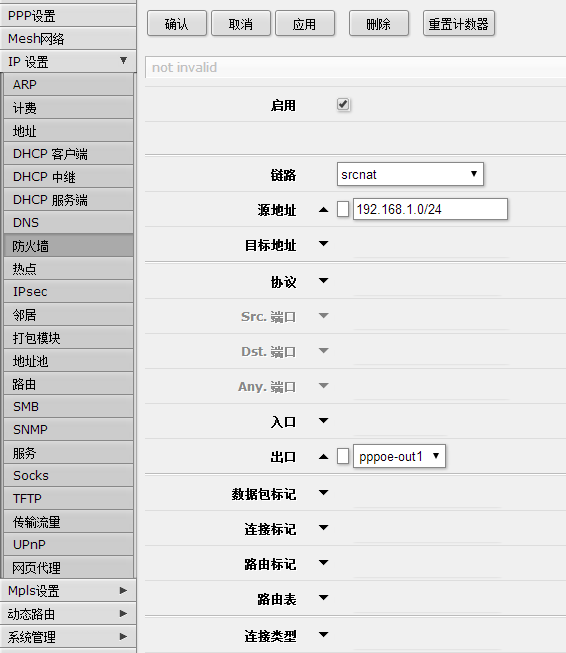566x653 pixels.
Task: Open the DHCP 服务端 menu item
Action: (x=68, y=199)
